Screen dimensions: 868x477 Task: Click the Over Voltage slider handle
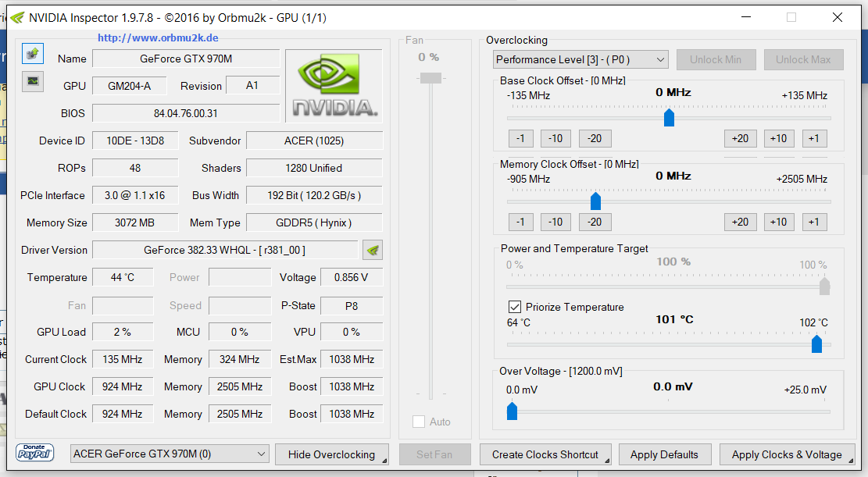click(x=512, y=411)
